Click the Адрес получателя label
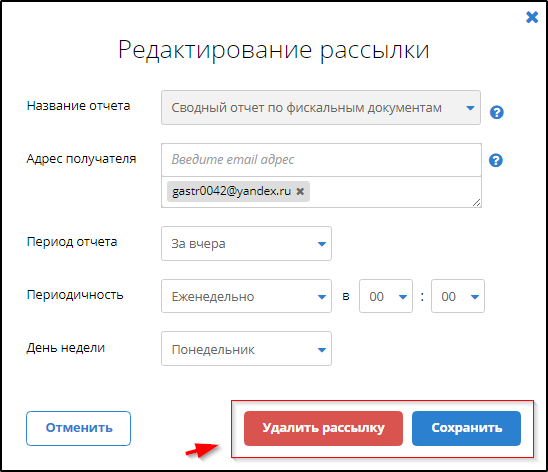548x472 pixels. point(81,159)
